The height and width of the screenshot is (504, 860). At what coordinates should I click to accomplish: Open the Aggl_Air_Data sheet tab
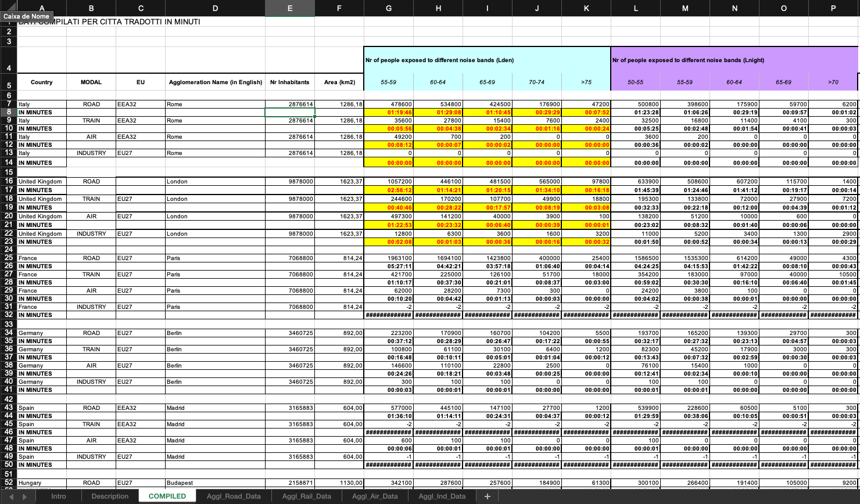coord(375,496)
